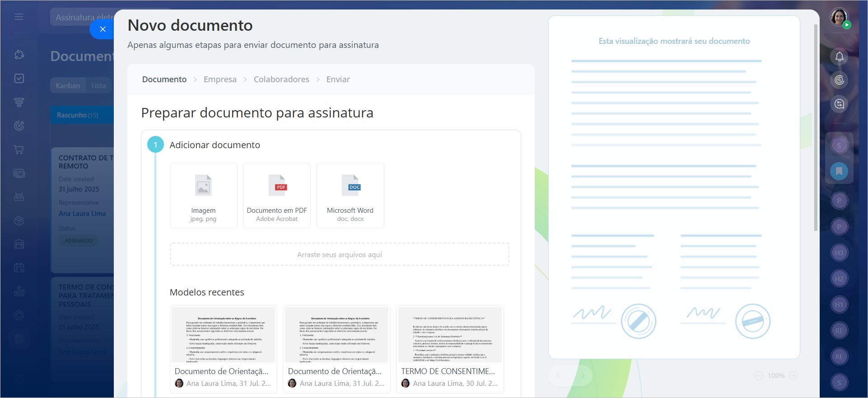Close the Novo documento side panel
Viewport: 868px width, 398px height.
coord(103,29)
